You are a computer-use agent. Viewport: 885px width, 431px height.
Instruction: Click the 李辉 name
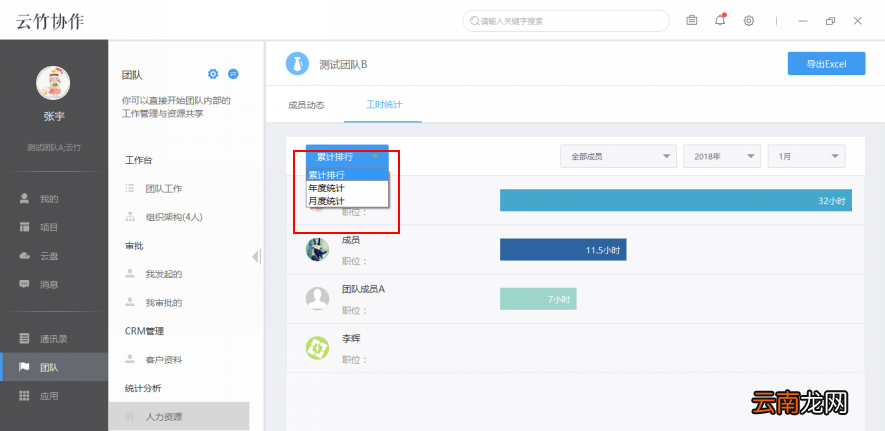coord(351,338)
